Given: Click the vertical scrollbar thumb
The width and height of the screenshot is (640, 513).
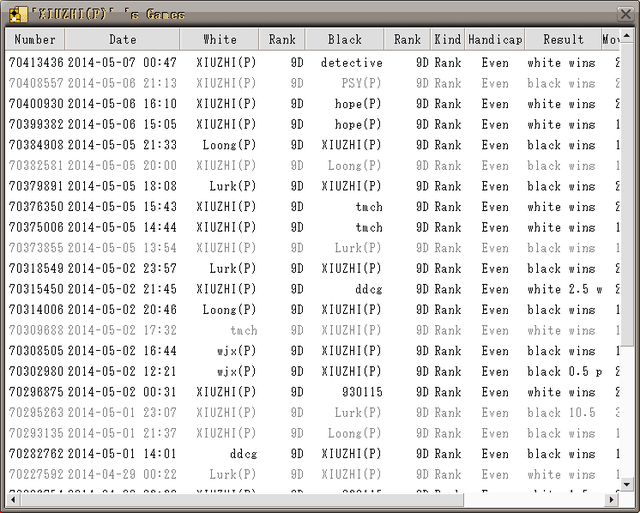Looking at the screenshot, I should pyautogui.click(x=627, y=193).
